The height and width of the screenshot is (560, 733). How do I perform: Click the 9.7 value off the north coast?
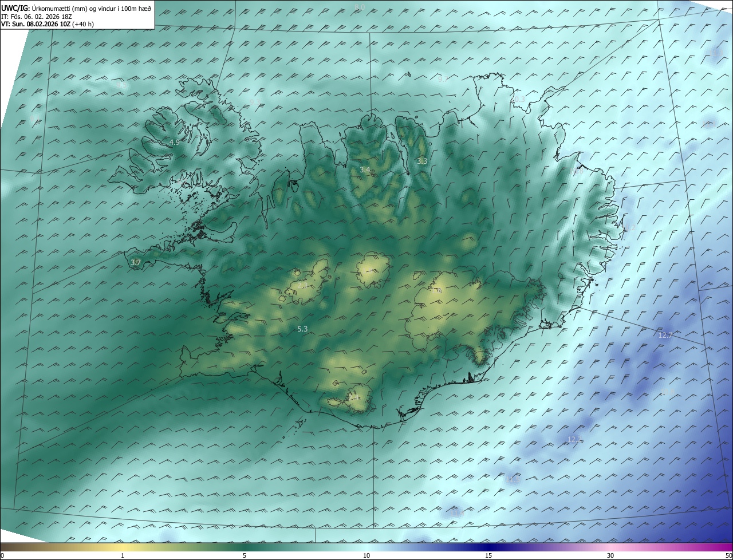(443, 80)
